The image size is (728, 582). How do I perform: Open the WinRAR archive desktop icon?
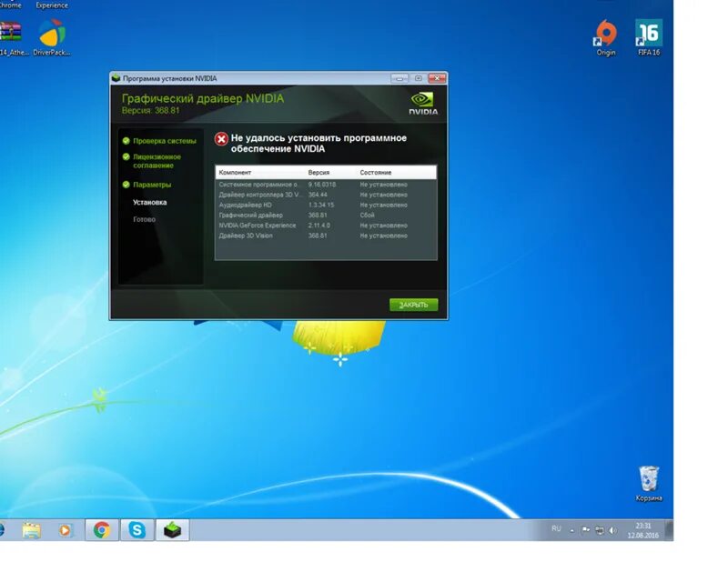12,37
